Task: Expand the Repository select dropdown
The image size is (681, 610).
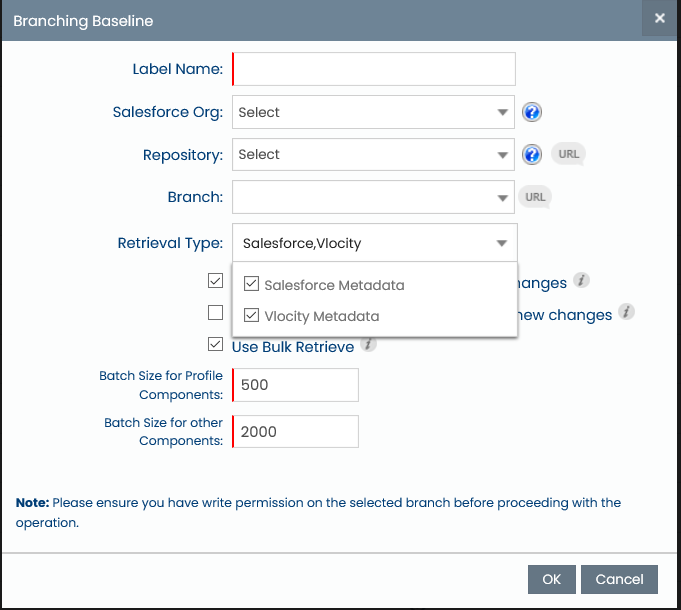Action: point(373,155)
